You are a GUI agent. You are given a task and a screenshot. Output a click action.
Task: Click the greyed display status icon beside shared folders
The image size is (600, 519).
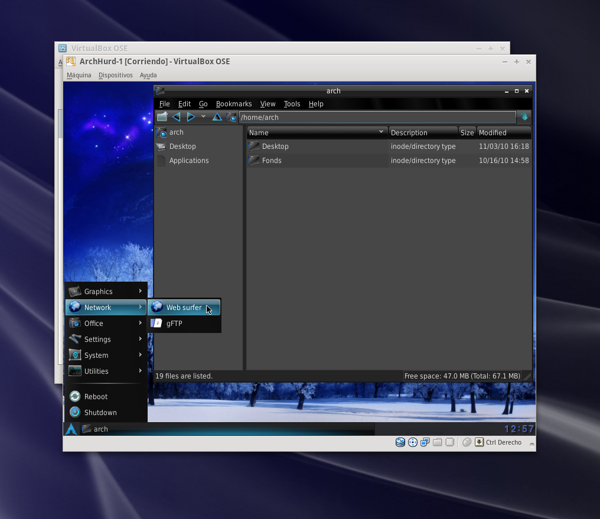[450, 442]
